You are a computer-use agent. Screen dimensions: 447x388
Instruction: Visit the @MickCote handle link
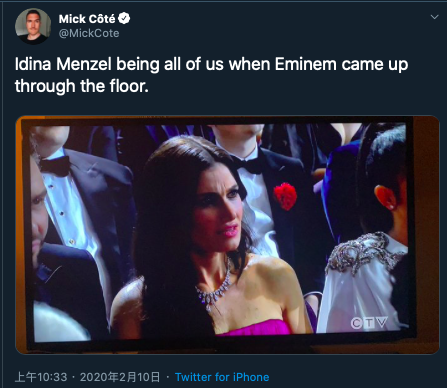89,33
